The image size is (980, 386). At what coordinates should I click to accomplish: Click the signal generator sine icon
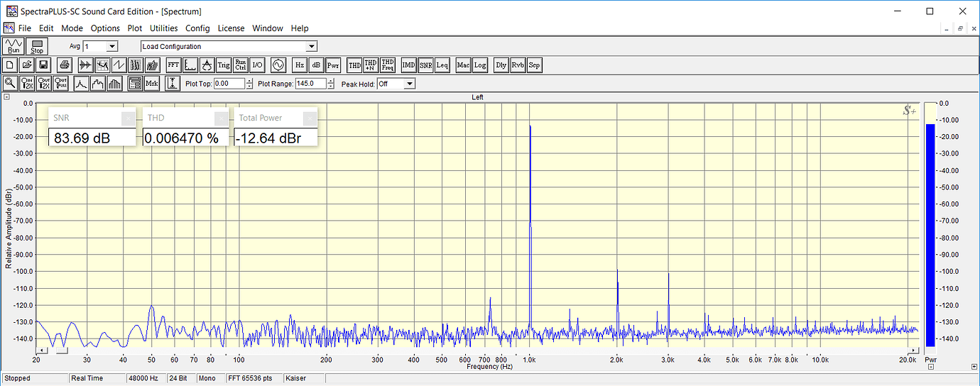pos(277,65)
